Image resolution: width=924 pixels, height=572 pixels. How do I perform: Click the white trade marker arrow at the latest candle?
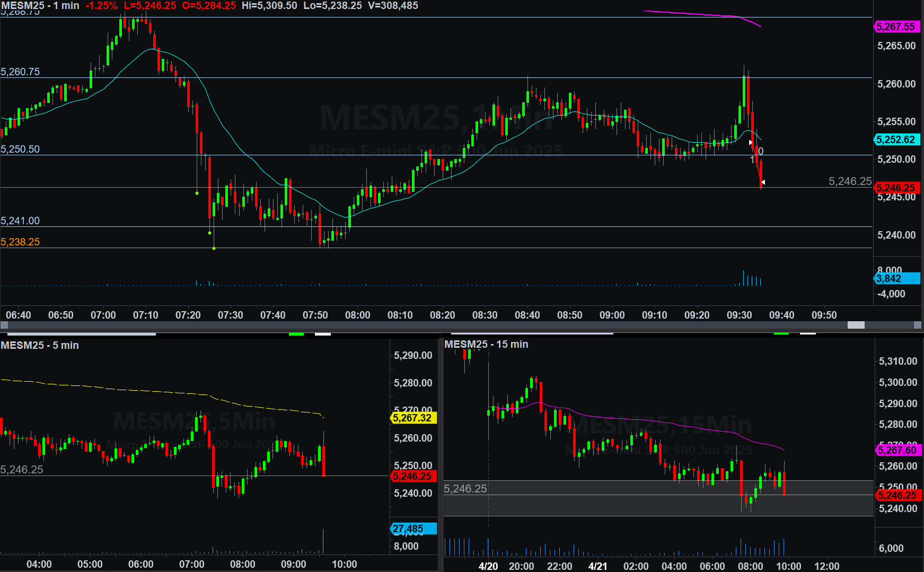[763, 182]
